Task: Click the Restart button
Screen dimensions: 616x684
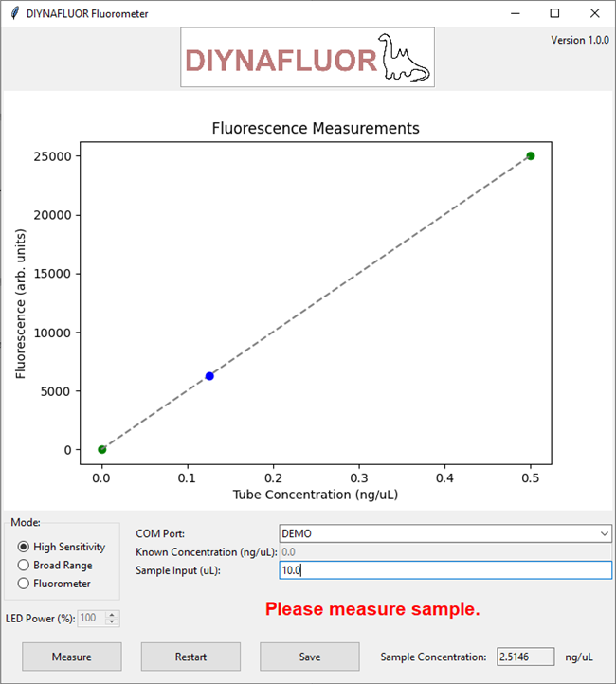Action: pos(190,657)
